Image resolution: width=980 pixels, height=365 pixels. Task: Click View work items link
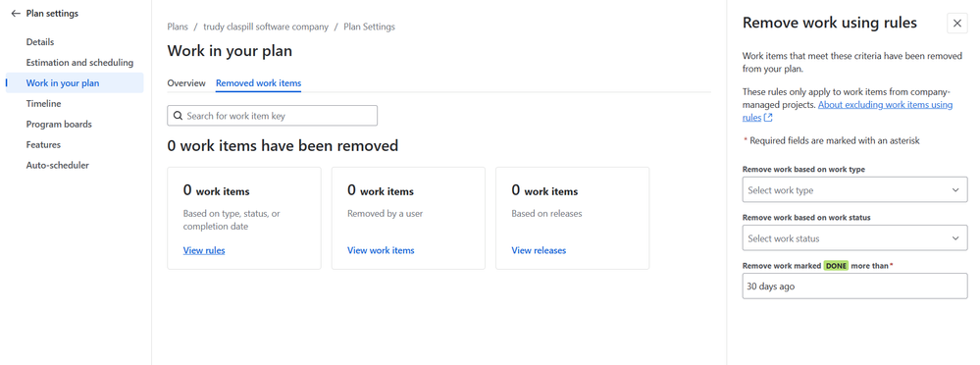381,250
